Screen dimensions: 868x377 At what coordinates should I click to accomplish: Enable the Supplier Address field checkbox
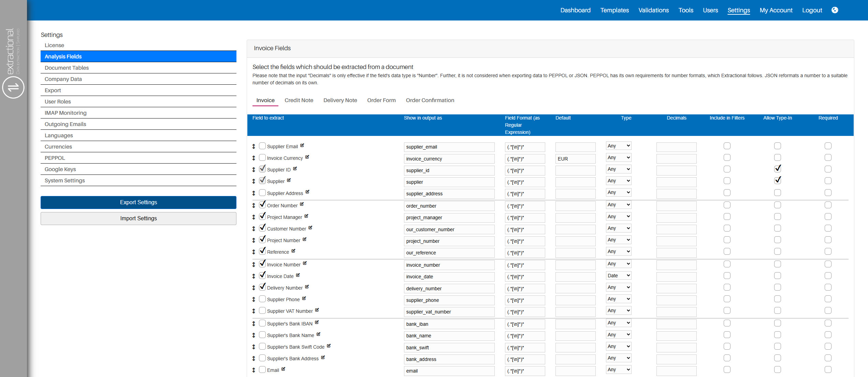(x=262, y=193)
